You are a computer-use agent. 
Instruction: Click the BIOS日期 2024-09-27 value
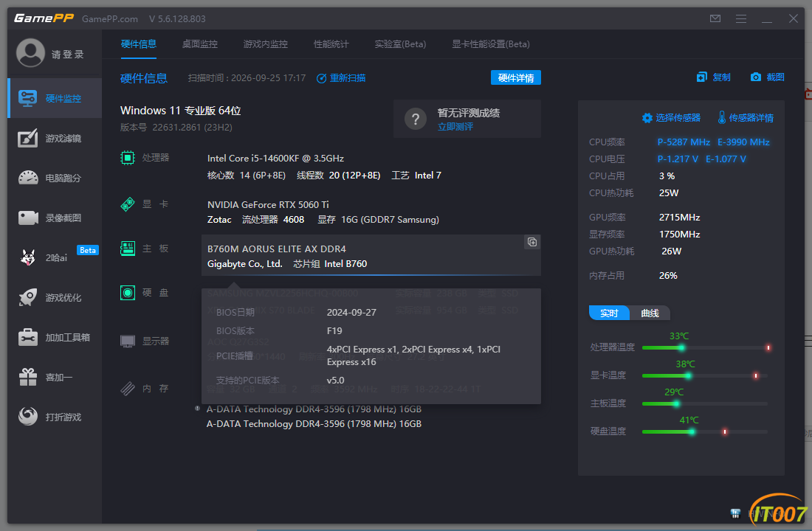click(x=351, y=313)
